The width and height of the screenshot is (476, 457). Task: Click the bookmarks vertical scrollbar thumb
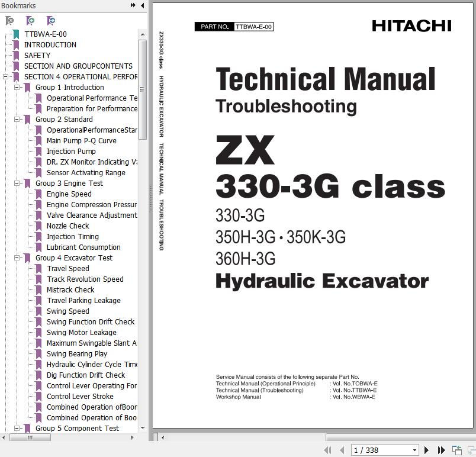point(142,89)
